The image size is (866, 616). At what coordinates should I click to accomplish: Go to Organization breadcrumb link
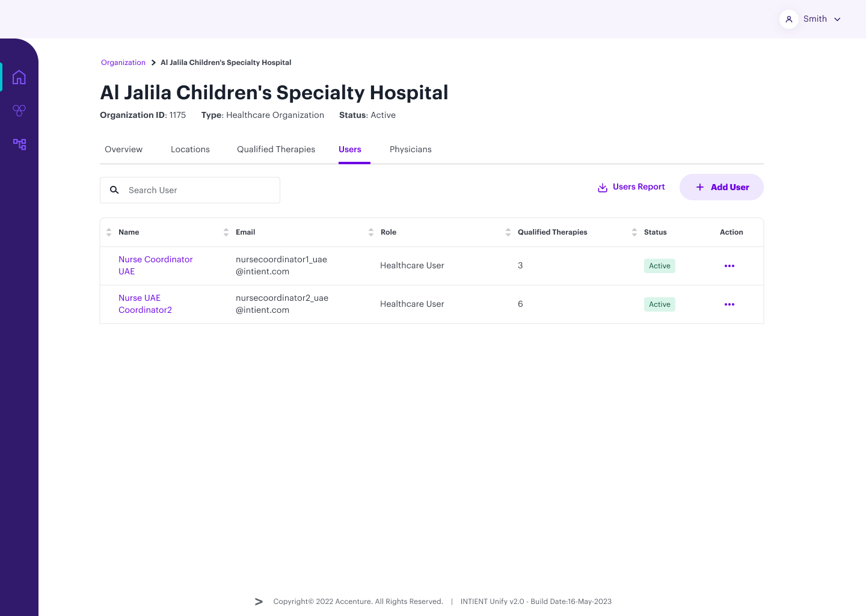[x=123, y=63]
